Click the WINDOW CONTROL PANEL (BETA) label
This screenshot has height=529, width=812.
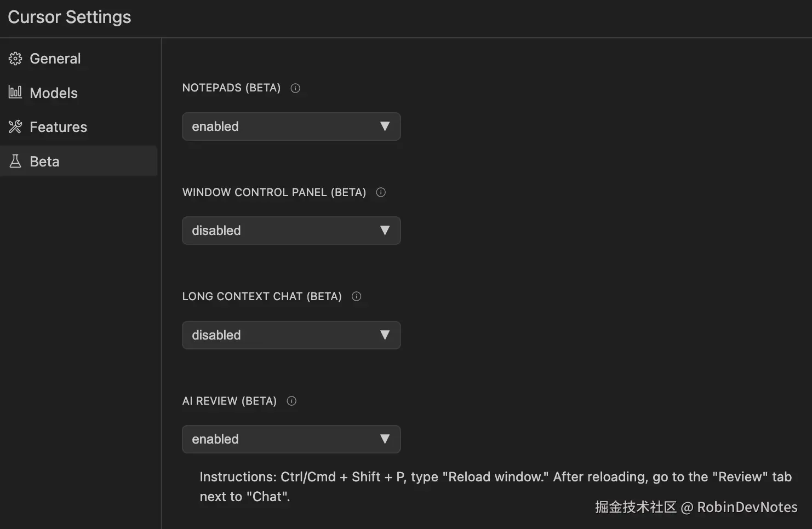click(x=274, y=192)
